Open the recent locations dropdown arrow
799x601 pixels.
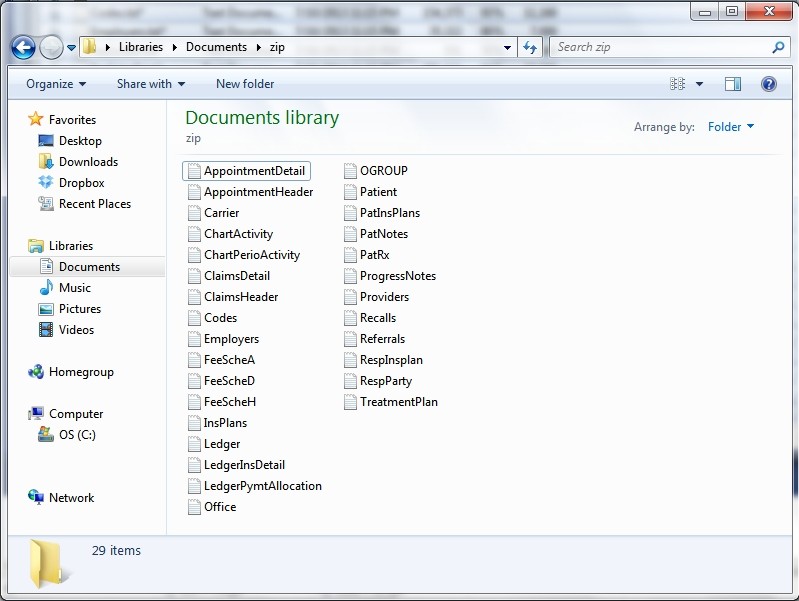pyautogui.click(x=71, y=48)
